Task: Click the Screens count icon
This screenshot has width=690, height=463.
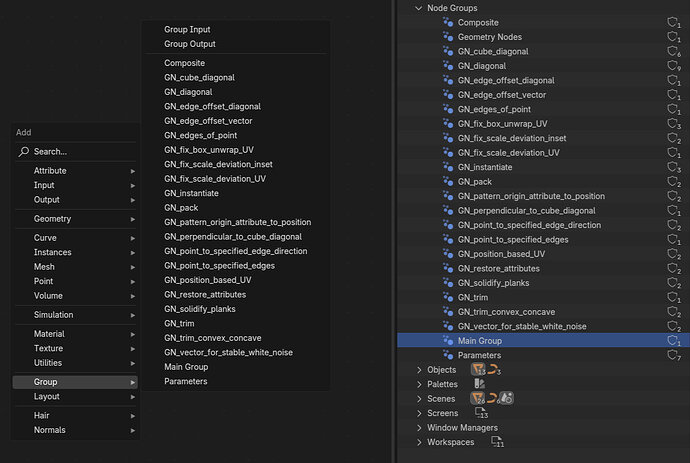Action: pyautogui.click(x=481, y=413)
